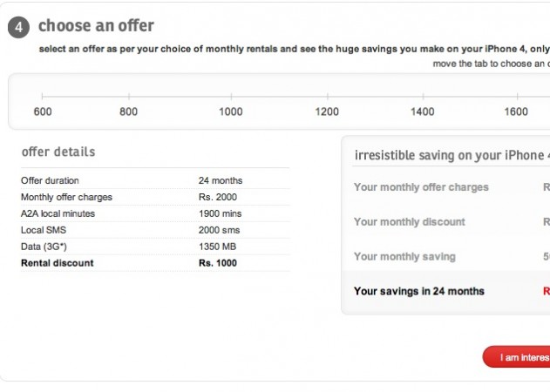Click the 'Your savings in 24 months' row
The image size is (550, 392).
point(419,291)
